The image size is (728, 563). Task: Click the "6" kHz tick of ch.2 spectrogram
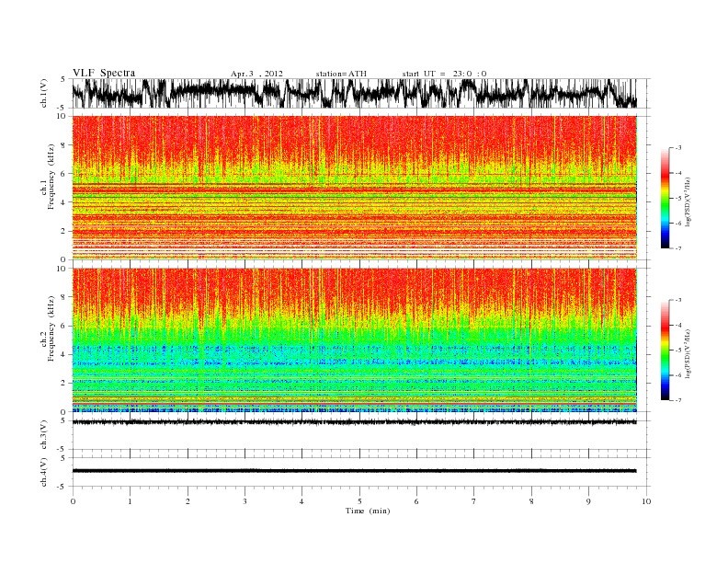[x=63, y=326]
